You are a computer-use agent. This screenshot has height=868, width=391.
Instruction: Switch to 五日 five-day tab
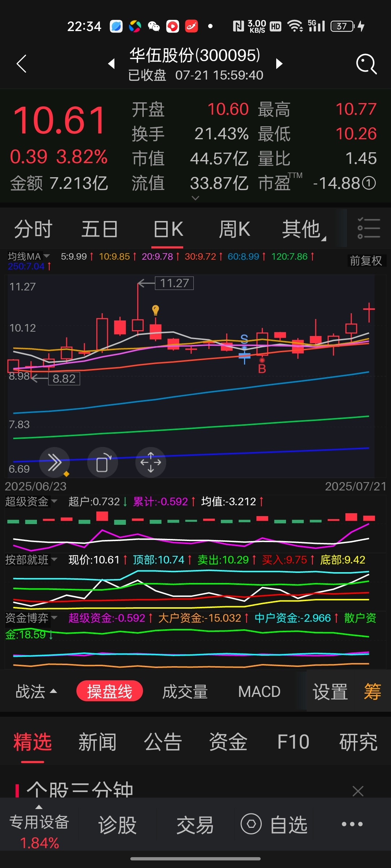pos(100,229)
